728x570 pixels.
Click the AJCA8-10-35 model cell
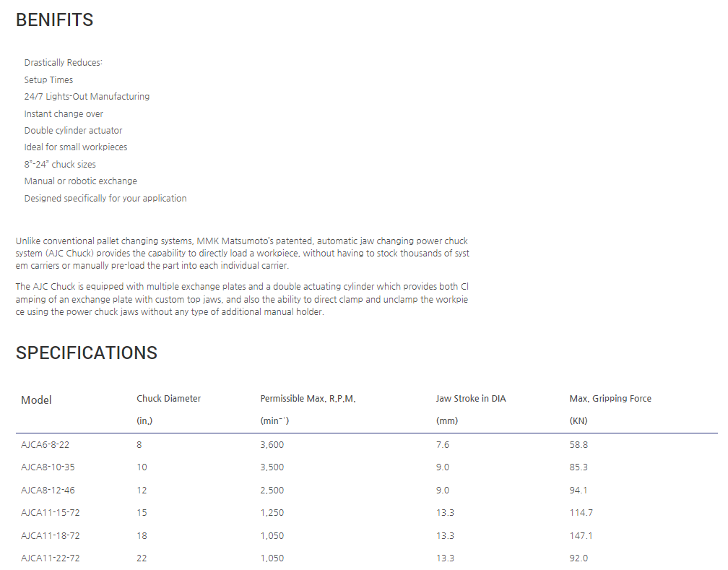[x=48, y=467]
